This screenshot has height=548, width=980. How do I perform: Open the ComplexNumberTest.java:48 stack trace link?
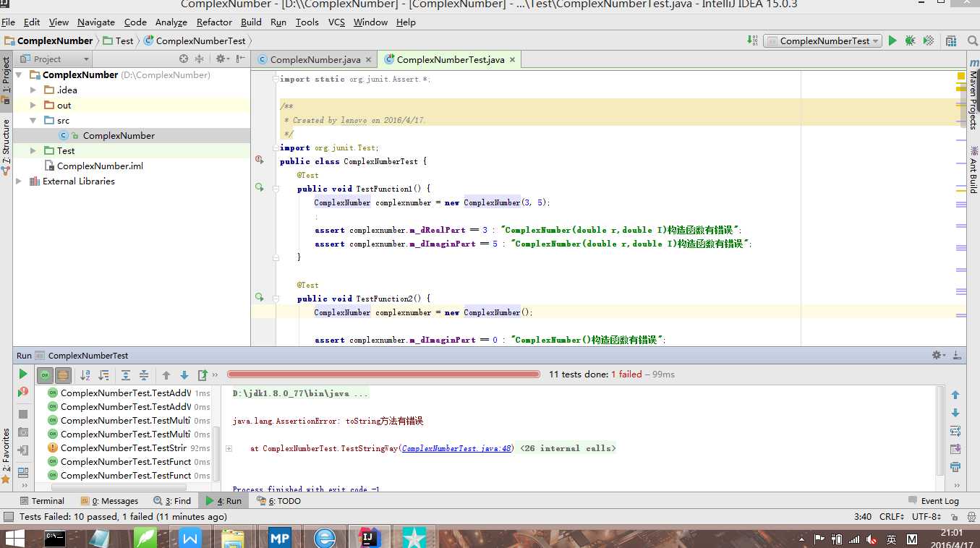(457, 449)
